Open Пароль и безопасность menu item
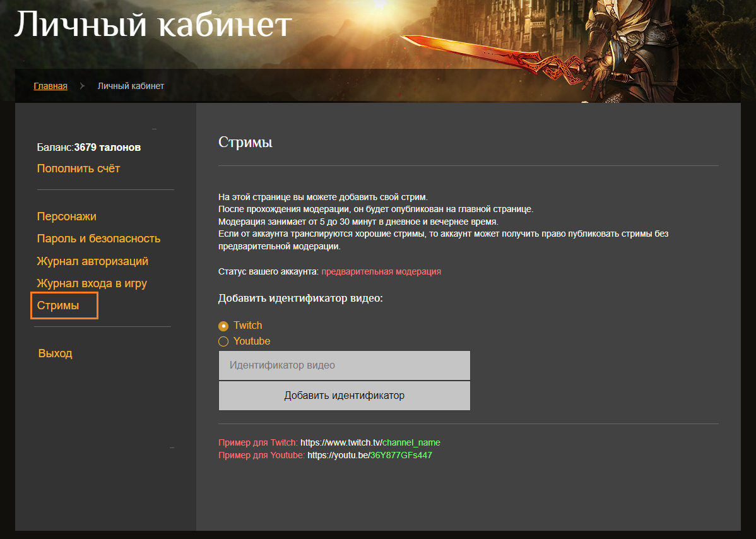The image size is (756, 539). [x=99, y=239]
